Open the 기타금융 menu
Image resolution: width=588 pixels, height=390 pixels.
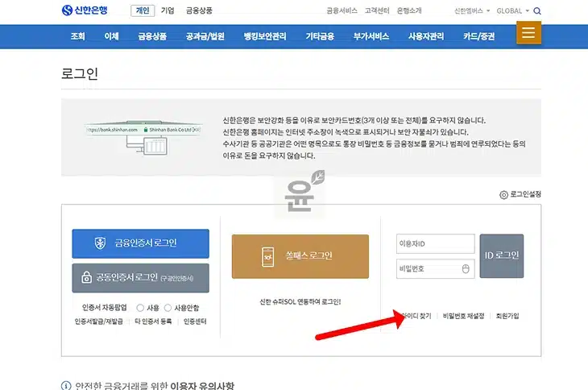click(x=320, y=36)
